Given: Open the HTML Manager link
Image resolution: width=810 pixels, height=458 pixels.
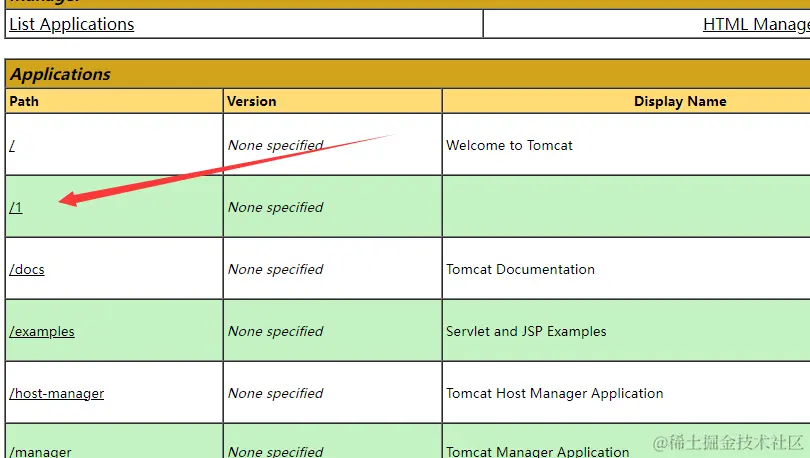Looking at the screenshot, I should (756, 24).
